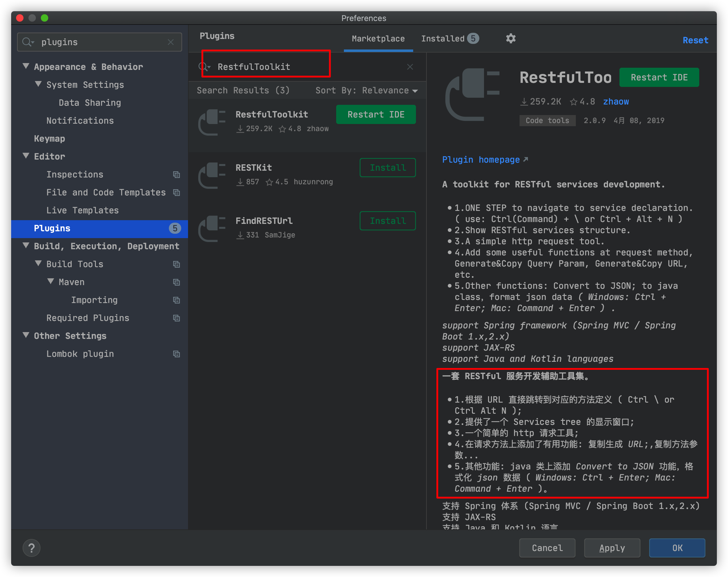Select FindRESTUrl plugin name in results
Image resolution: width=728 pixels, height=577 pixels.
[x=264, y=221]
